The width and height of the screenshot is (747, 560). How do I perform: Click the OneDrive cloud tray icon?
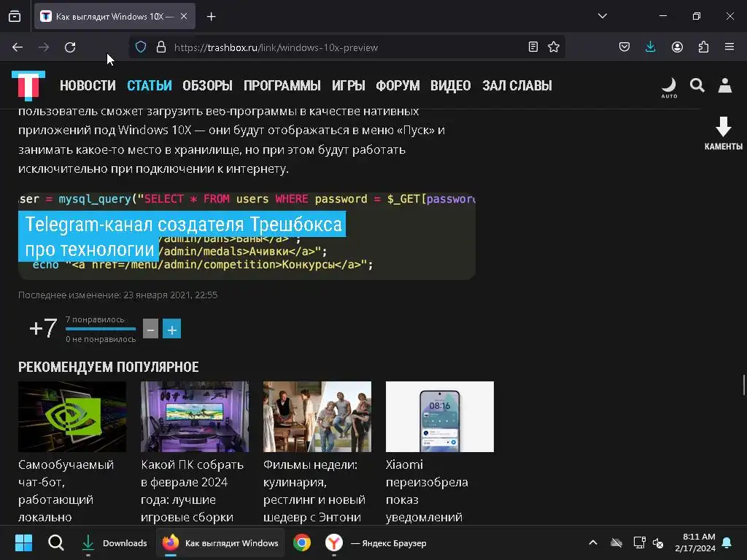tap(616, 542)
